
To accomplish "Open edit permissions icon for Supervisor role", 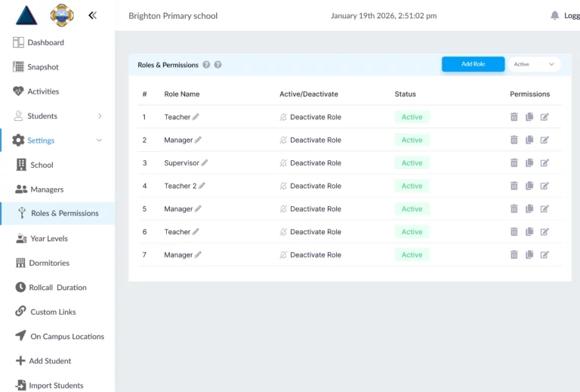I will [x=545, y=163].
